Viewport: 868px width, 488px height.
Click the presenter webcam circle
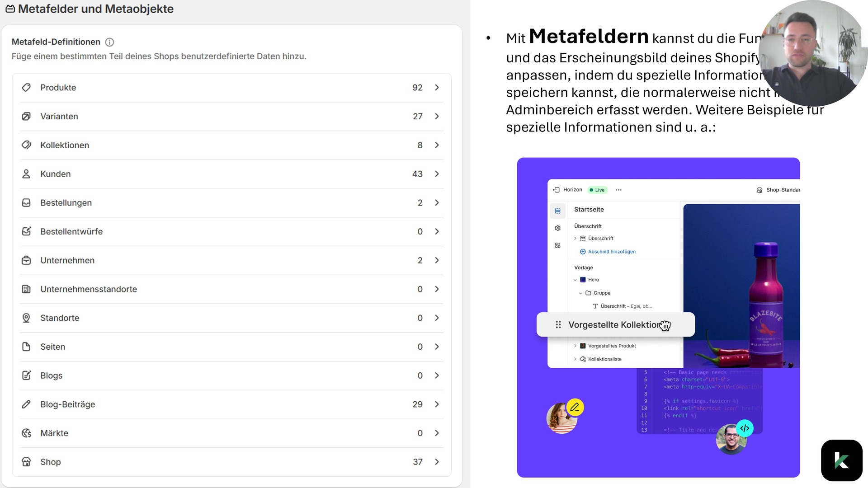point(813,53)
